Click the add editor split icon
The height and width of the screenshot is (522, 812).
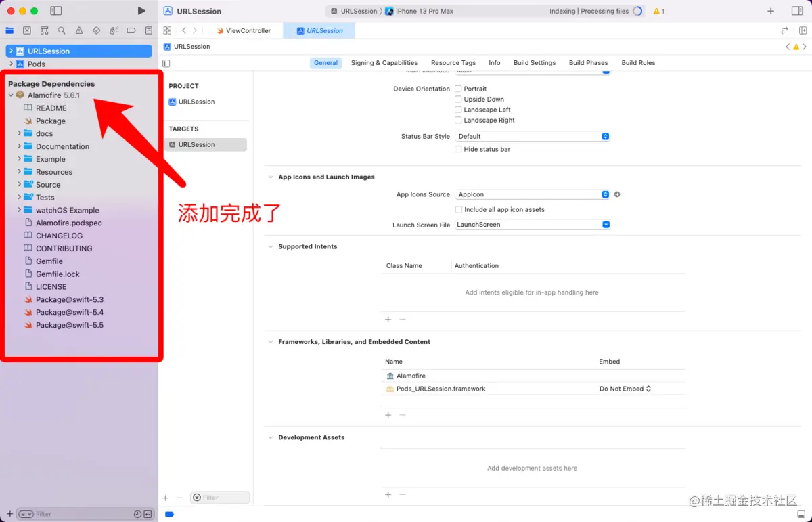click(803, 30)
